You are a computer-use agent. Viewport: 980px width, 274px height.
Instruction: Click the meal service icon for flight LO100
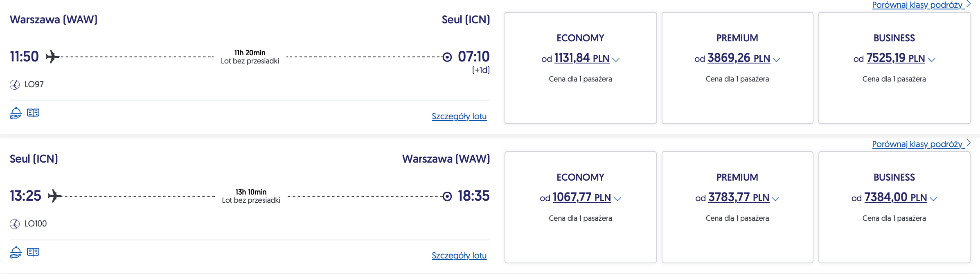click(16, 252)
